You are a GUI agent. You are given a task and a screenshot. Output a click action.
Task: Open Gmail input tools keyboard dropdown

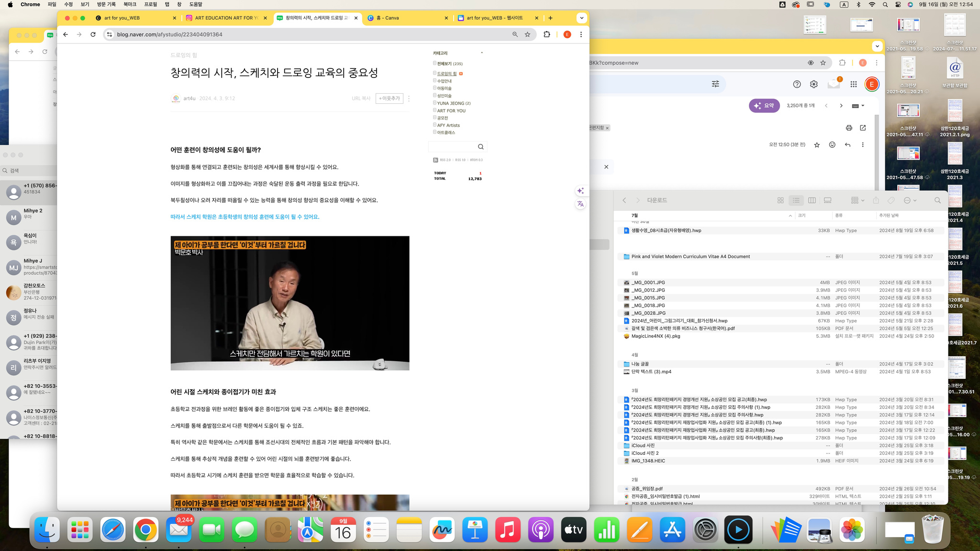858,106
